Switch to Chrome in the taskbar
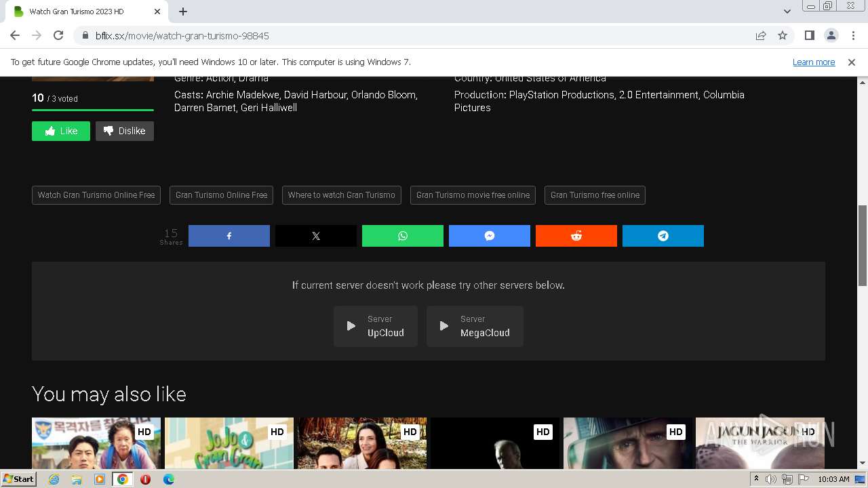This screenshot has height=488, width=868. click(123, 479)
